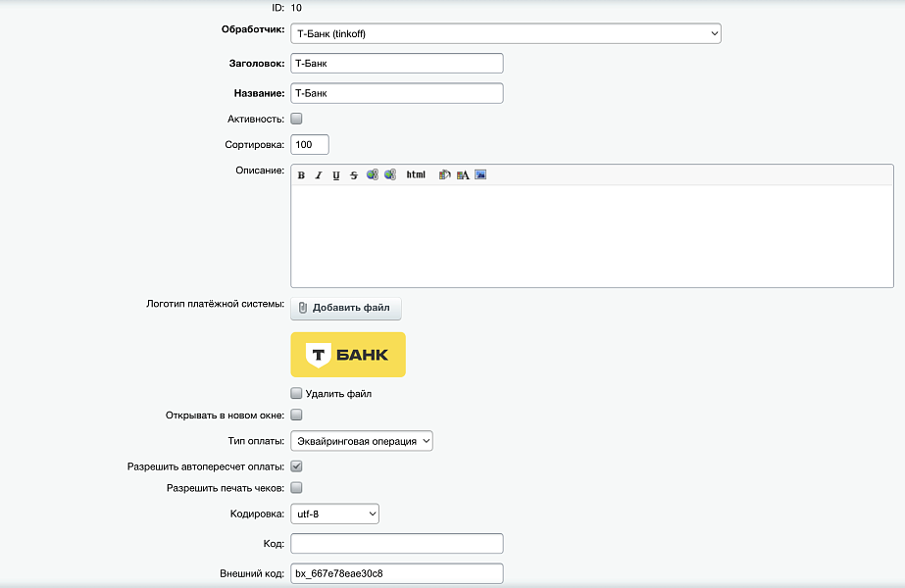The height and width of the screenshot is (588, 905).
Task: Switch editor to html mode
Action: 416,175
